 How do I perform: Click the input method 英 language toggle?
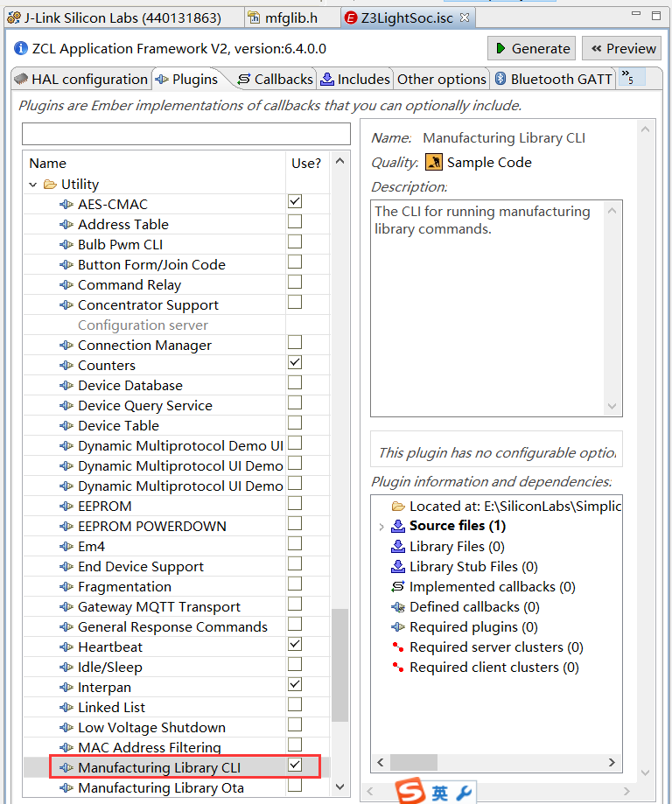point(439,794)
